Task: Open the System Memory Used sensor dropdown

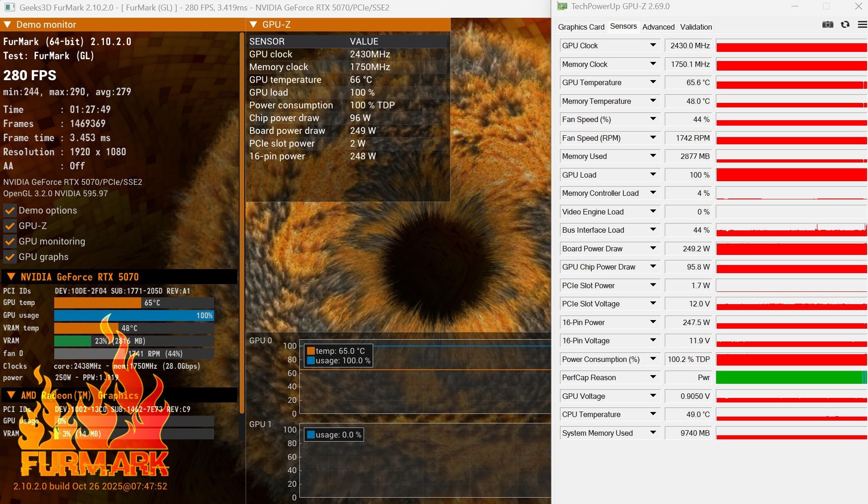Action: point(653,433)
